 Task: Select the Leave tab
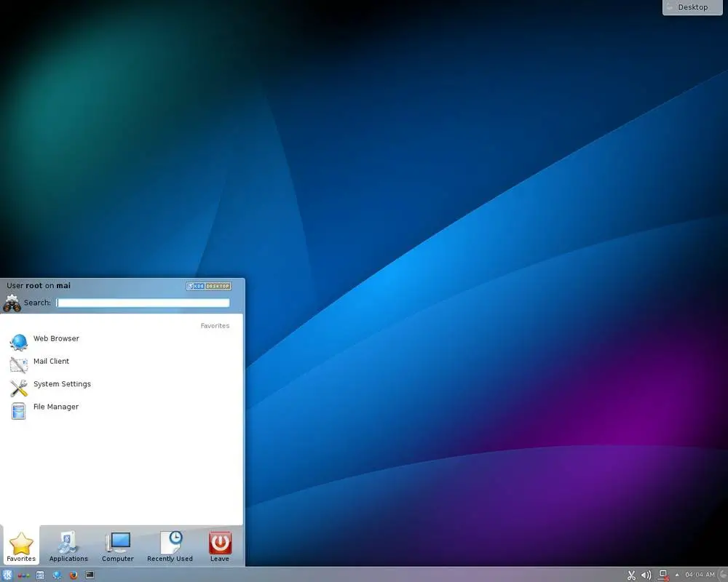click(x=220, y=546)
